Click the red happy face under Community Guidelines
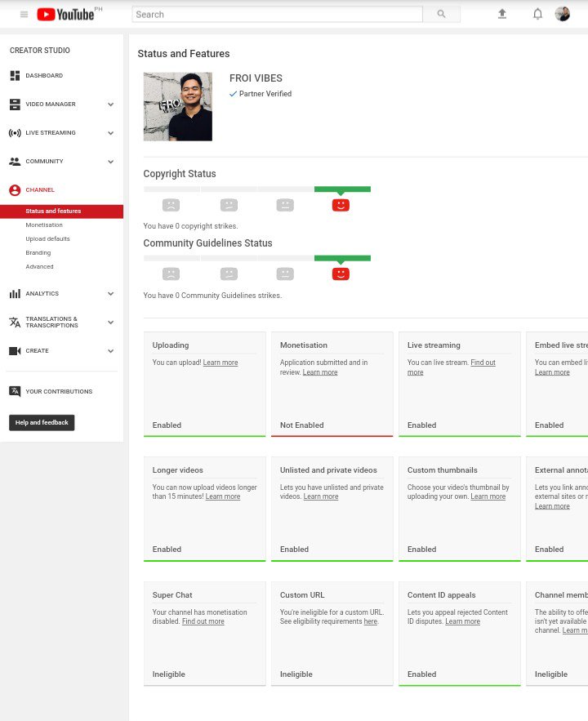Screen dimensions: 588x721 (x=341, y=274)
